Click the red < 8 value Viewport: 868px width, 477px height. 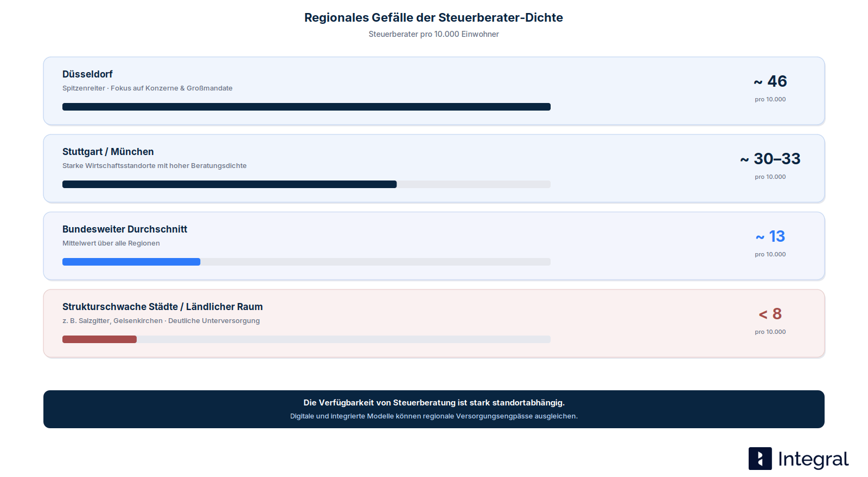coord(770,314)
